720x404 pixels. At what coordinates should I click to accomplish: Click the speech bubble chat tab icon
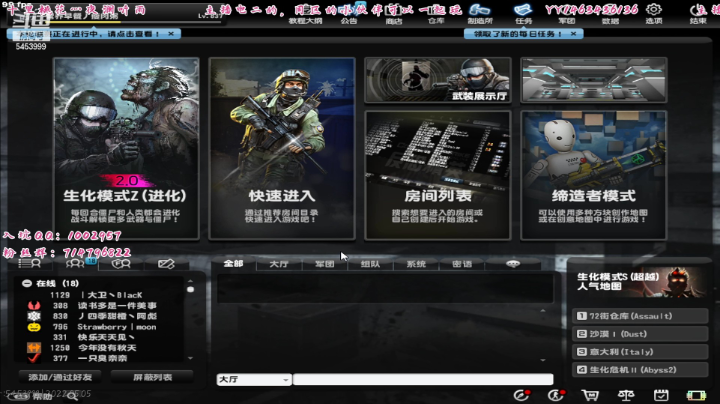pyautogui.click(x=513, y=264)
